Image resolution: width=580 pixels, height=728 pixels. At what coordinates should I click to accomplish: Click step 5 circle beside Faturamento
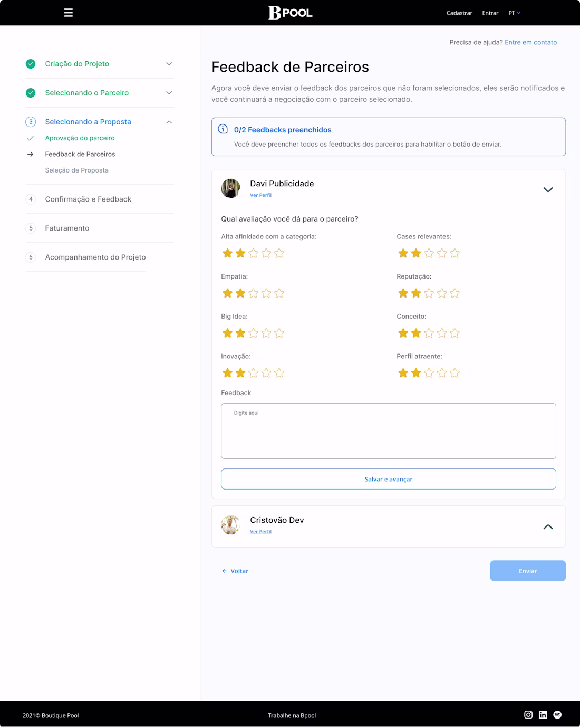click(31, 228)
